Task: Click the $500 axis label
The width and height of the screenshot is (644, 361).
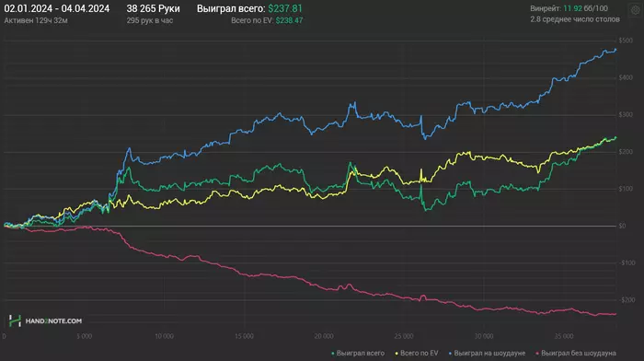Action: coord(626,41)
